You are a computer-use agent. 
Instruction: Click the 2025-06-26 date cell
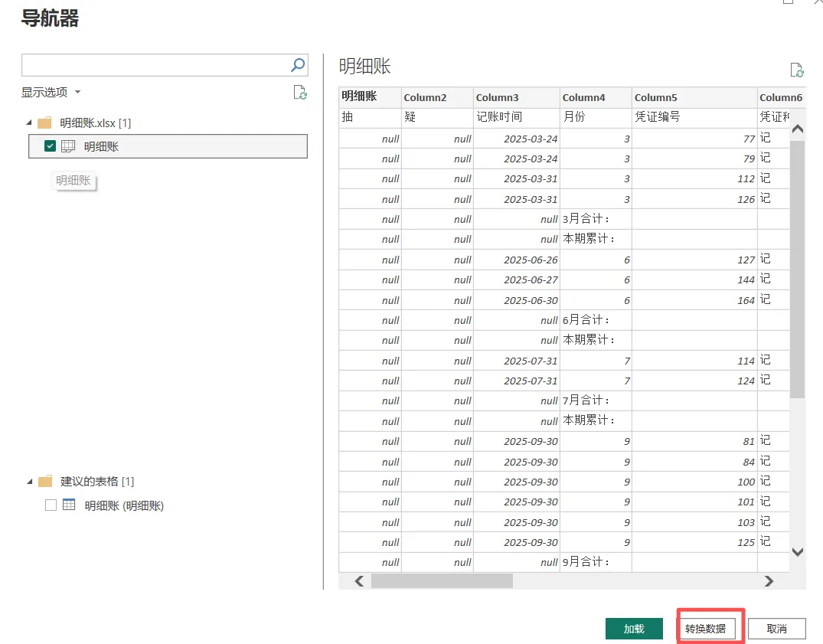(x=517, y=260)
